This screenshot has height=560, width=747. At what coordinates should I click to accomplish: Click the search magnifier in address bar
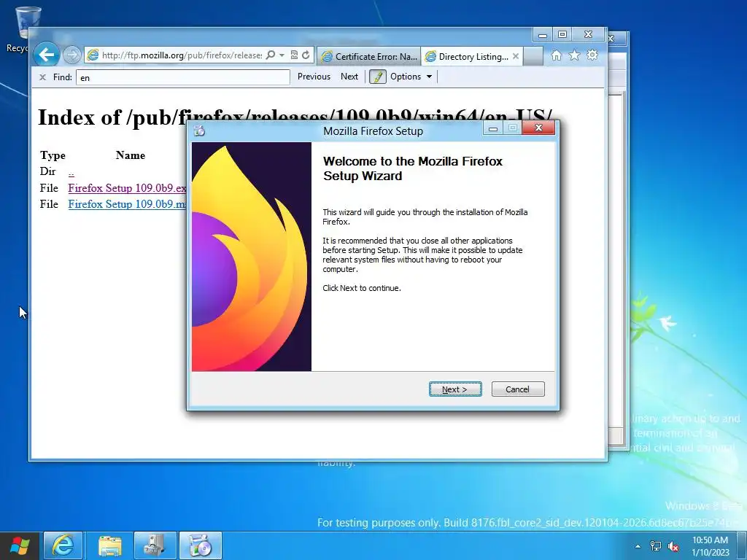pyautogui.click(x=270, y=55)
